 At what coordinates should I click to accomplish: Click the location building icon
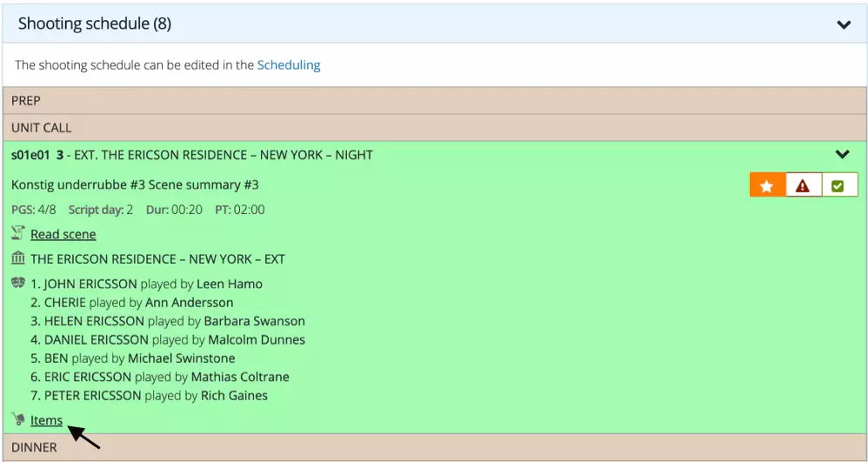[17, 258]
